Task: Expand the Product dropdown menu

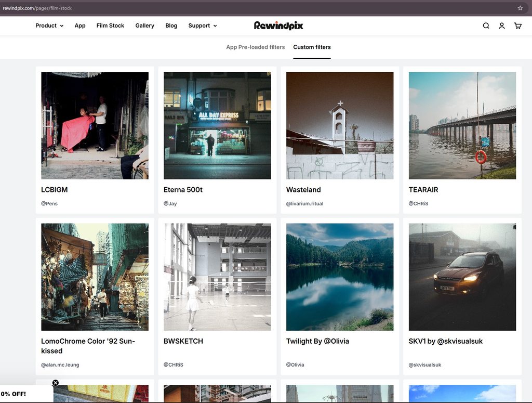Action: (x=49, y=26)
